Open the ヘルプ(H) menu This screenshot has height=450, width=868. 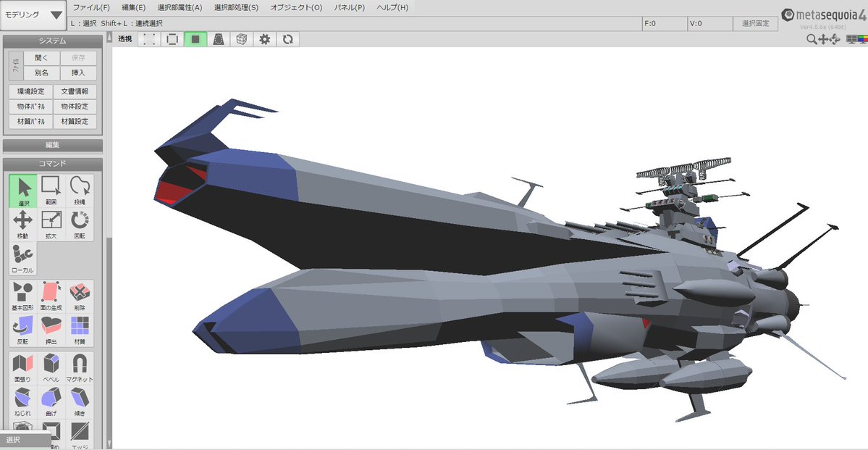pos(392,8)
